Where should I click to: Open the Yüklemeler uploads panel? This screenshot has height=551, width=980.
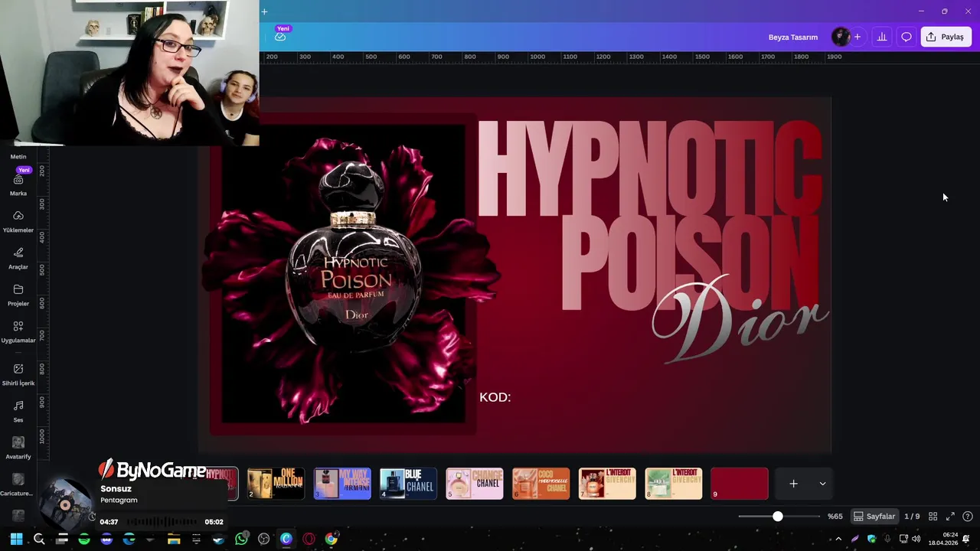(x=18, y=221)
